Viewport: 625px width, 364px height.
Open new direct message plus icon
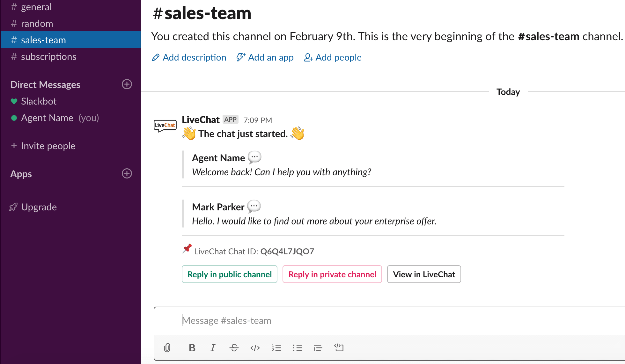(127, 84)
